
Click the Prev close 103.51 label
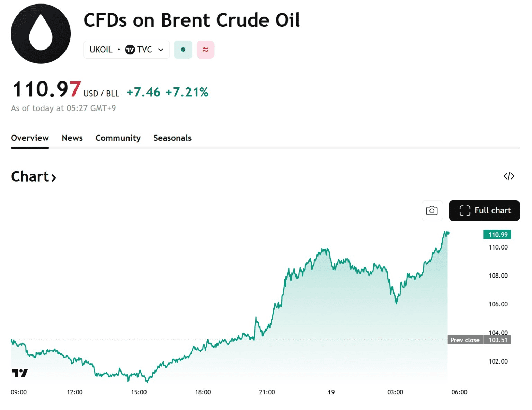click(x=479, y=340)
